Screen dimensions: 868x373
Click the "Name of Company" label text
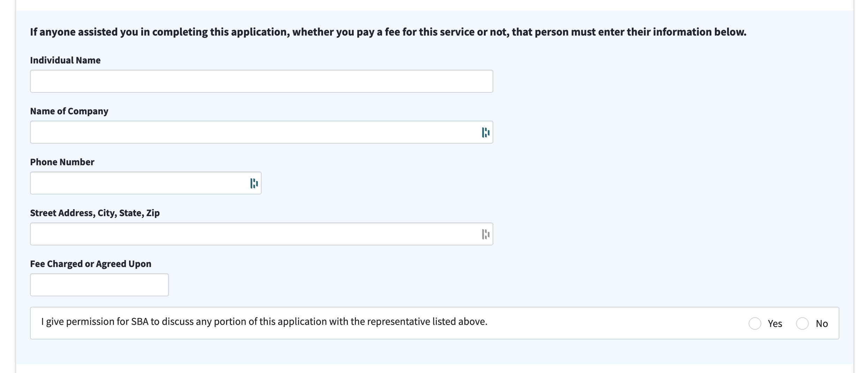coord(69,111)
